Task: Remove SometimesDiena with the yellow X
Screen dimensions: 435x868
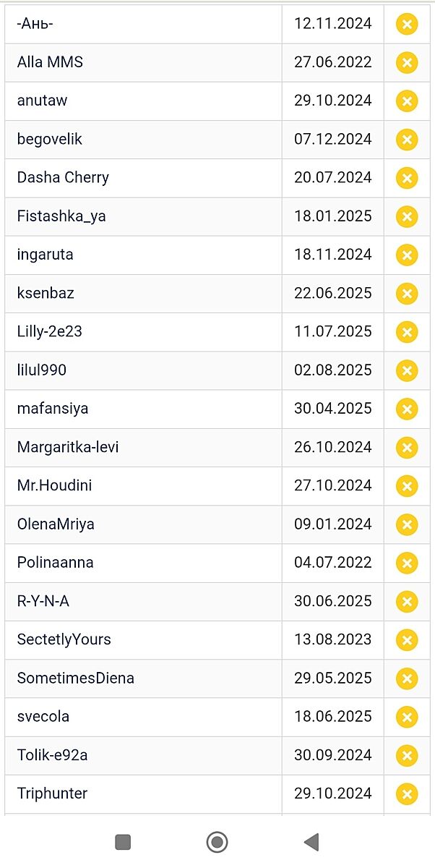Action: (407, 678)
